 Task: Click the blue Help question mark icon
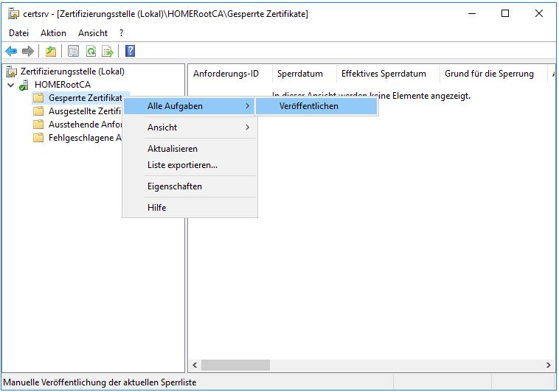tap(130, 51)
